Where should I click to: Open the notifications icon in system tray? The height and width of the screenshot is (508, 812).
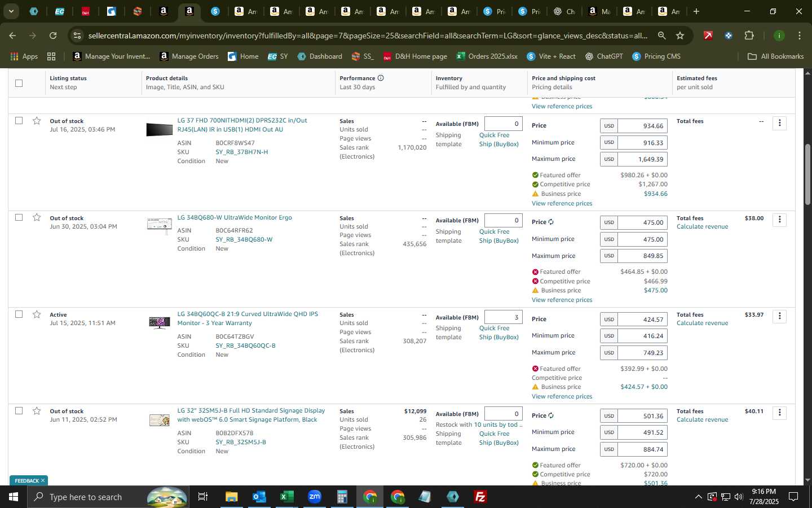[793, 497]
